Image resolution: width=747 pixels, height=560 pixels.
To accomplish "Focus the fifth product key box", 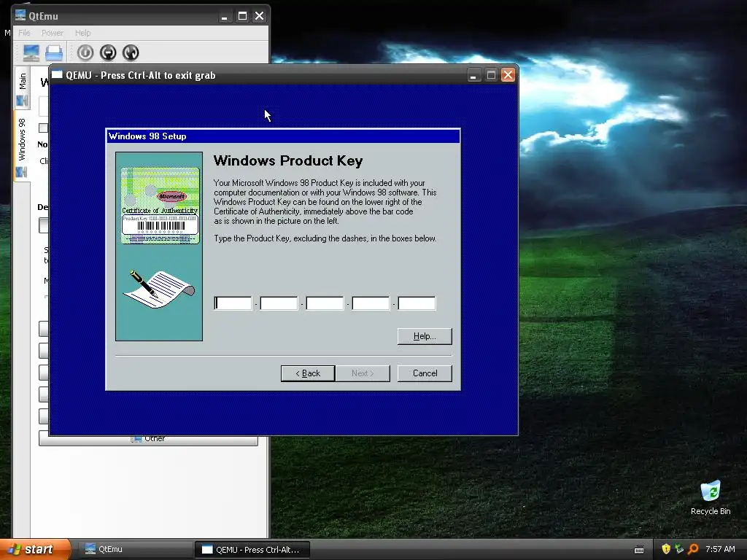I will click(417, 303).
